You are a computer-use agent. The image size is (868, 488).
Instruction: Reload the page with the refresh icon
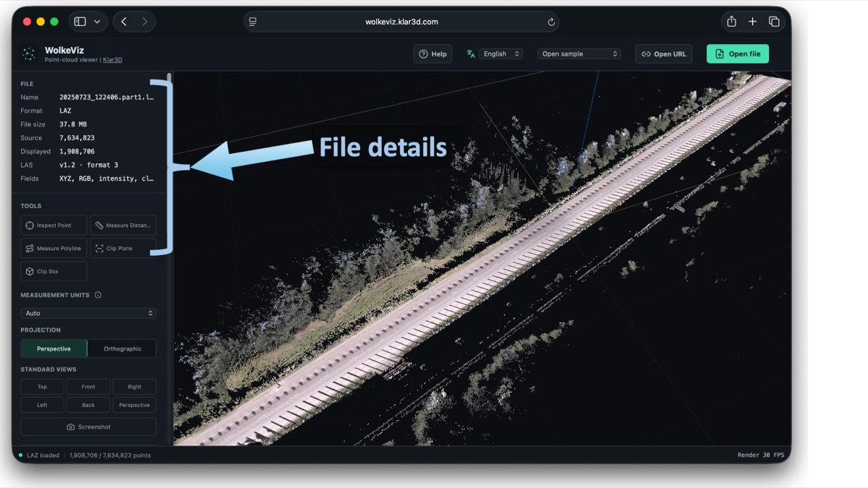pos(551,22)
